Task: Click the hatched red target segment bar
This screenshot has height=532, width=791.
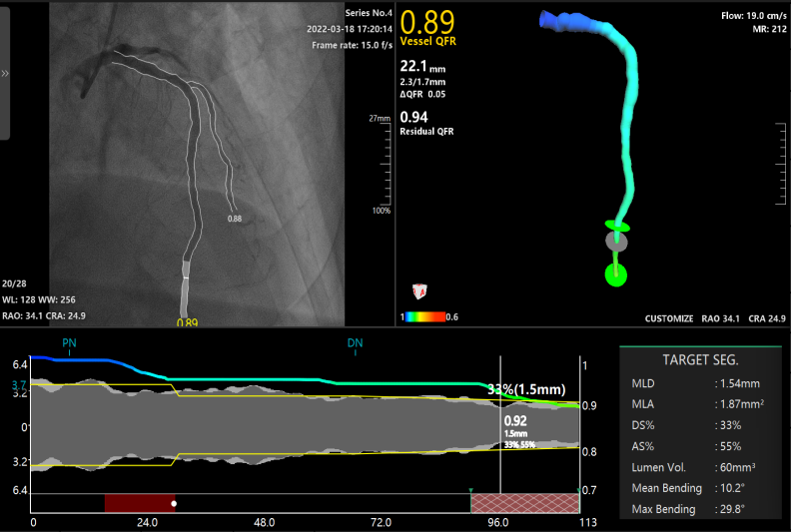Action: (524, 503)
